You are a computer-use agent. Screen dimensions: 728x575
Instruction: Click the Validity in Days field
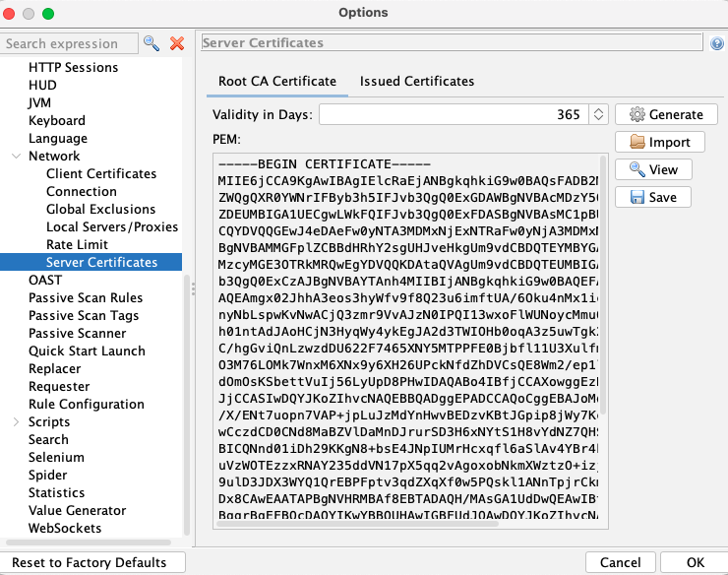(x=454, y=114)
